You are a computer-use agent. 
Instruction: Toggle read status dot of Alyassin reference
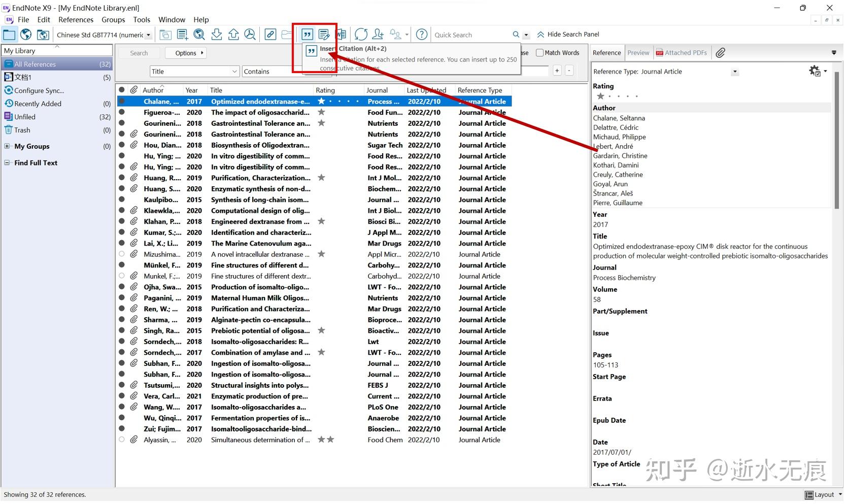pyautogui.click(x=122, y=440)
